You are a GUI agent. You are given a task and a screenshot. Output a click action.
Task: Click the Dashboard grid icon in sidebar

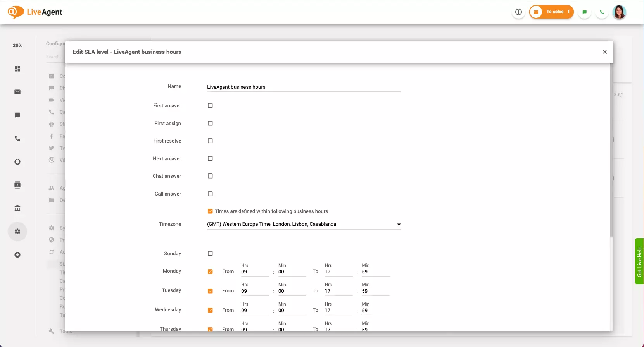click(17, 69)
